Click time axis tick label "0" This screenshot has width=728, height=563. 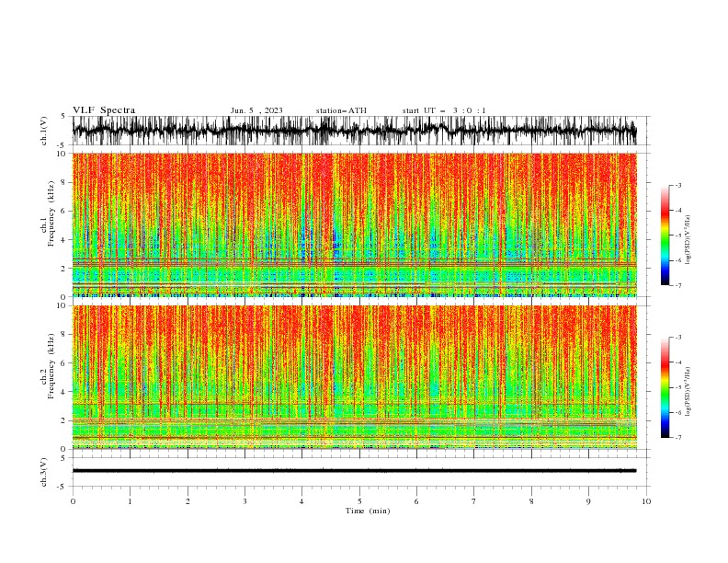(73, 501)
